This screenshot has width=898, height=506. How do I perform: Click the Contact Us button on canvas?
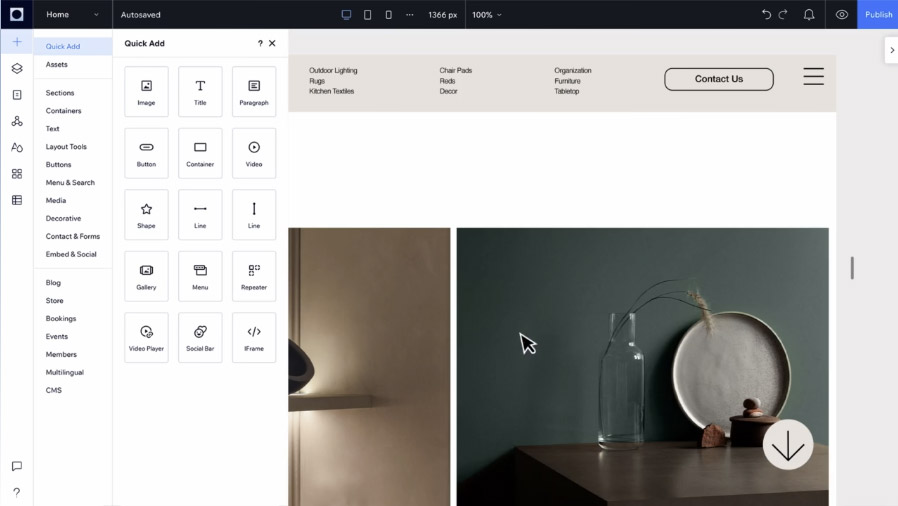719,79
